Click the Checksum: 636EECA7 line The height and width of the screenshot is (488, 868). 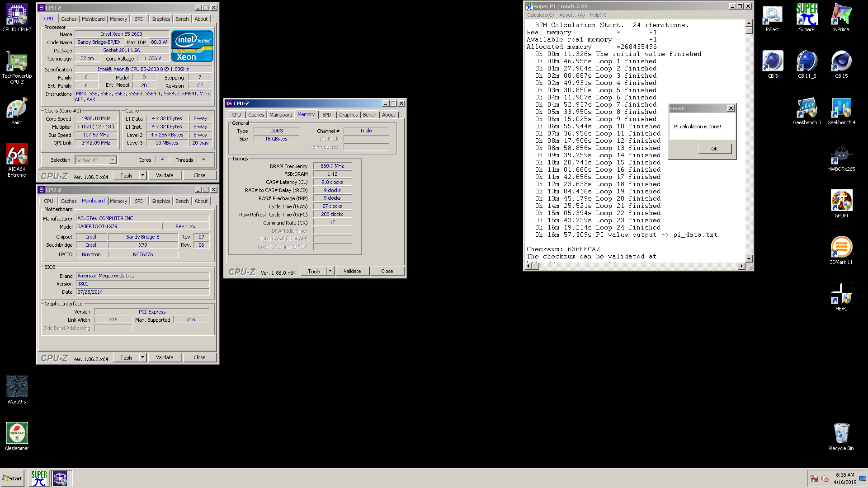tap(563, 249)
